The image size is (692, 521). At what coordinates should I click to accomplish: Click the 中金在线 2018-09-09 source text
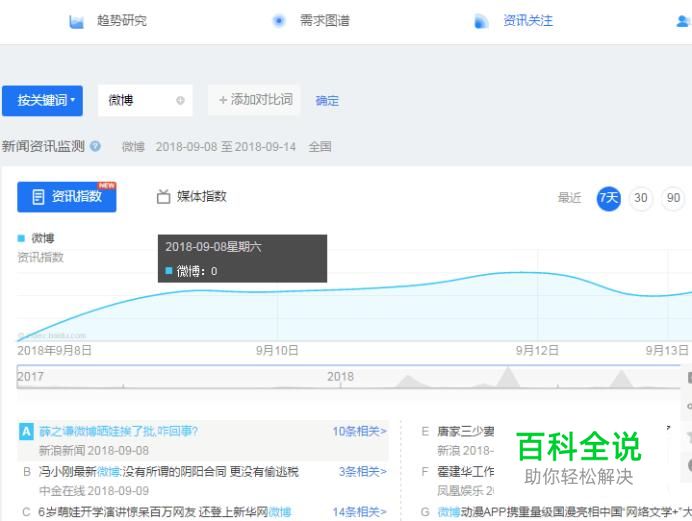[94, 491]
